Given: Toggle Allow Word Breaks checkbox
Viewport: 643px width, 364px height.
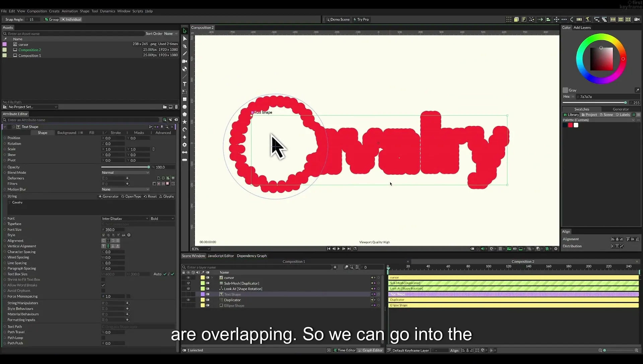Looking at the screenshot, I should 103,285.
